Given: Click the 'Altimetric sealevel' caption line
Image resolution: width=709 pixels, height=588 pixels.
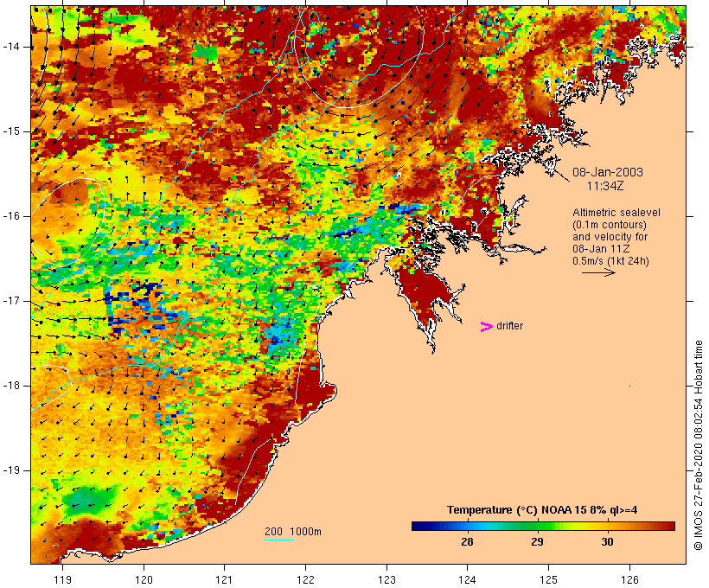Looking at the screenshot, I should click(x=616, y=213).
